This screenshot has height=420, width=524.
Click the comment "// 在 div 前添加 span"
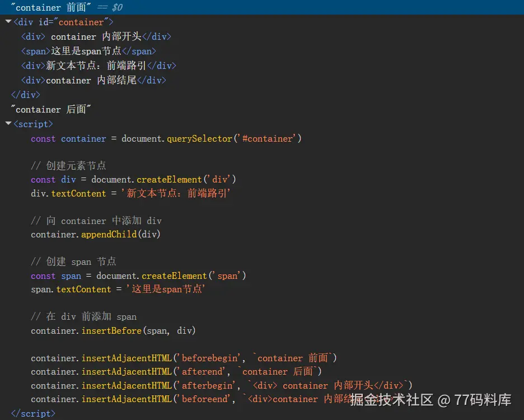click(83, 316)
